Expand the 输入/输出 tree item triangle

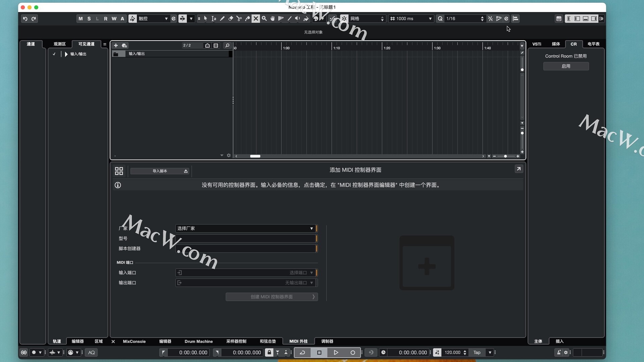[66, 54]
